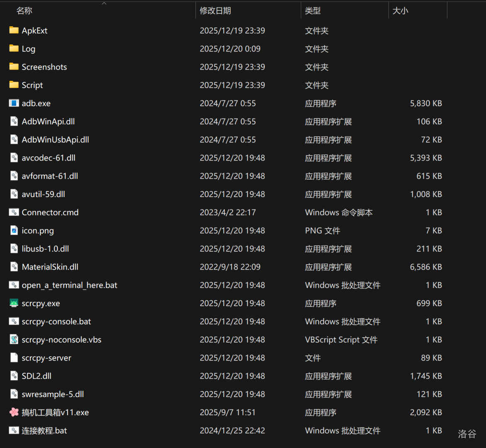Viewport: 486px width, 448px height.
Task: Sort by the 修改日期 column header
Action: [x=215, y=11]
